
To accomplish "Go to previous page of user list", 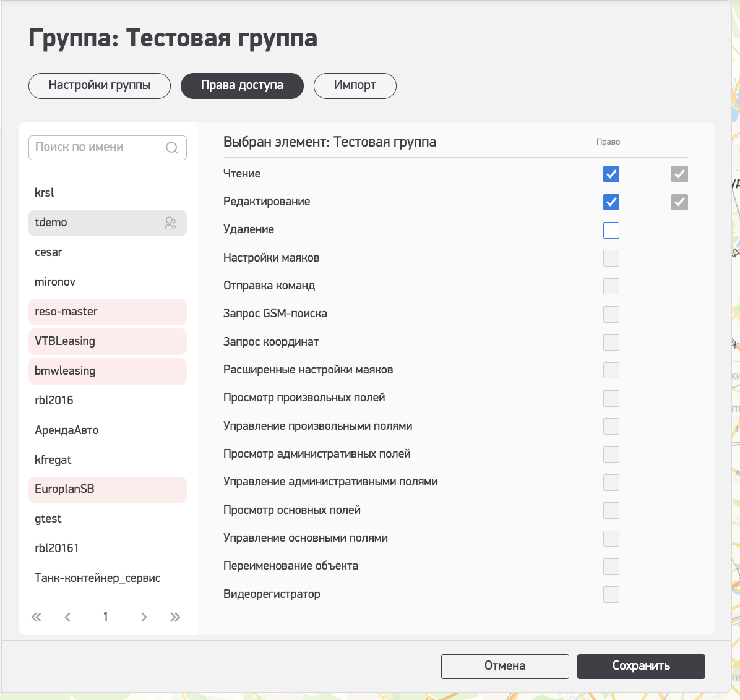I will coord(67,617).
